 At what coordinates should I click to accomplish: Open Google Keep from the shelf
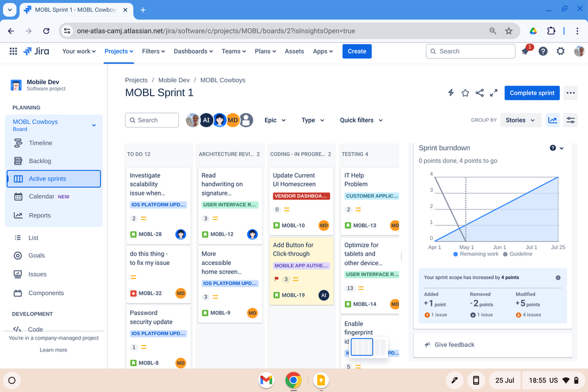321,380
